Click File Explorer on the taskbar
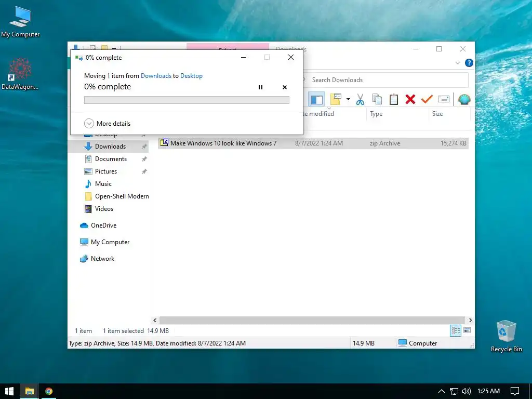532x399 pixels. pyautogui.click(x=29, y=391)
